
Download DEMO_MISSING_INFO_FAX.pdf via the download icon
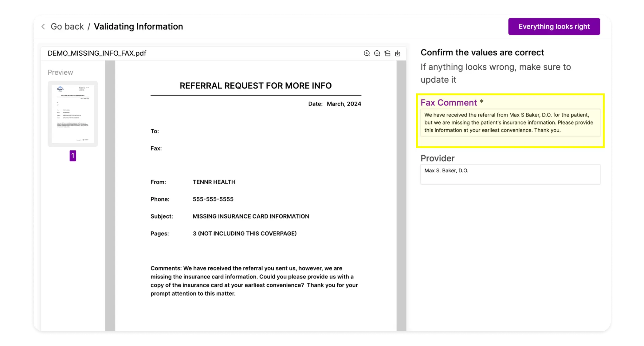click(398, 53)
